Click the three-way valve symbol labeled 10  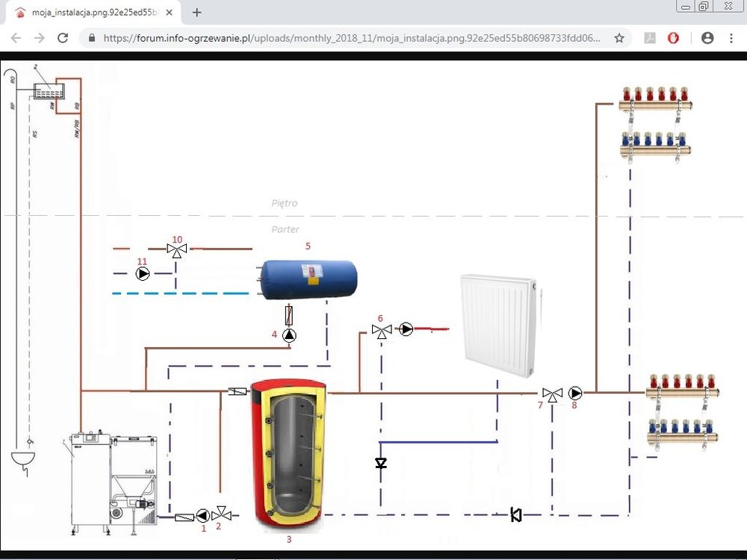(x=177, y=250)
